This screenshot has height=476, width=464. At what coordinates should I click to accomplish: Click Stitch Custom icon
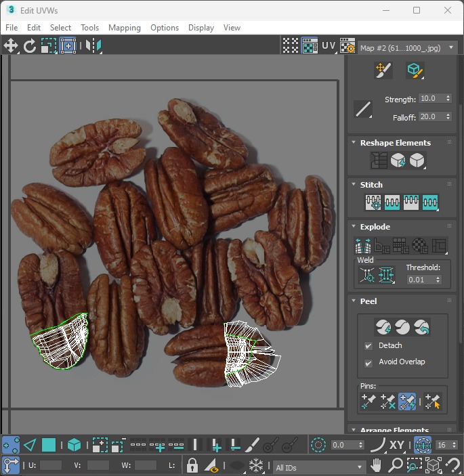pyautogui.click(x=430, y=202)
